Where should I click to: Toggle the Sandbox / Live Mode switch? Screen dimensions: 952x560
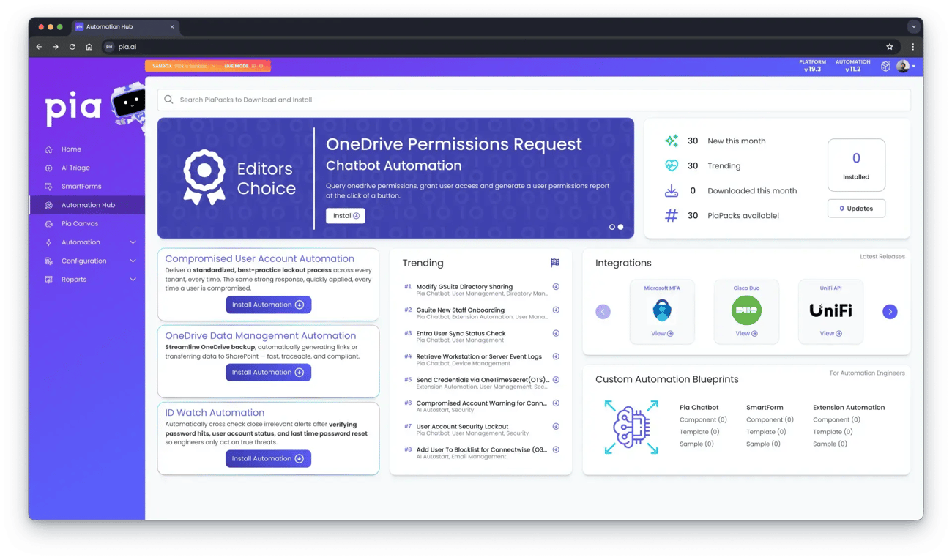208,66
